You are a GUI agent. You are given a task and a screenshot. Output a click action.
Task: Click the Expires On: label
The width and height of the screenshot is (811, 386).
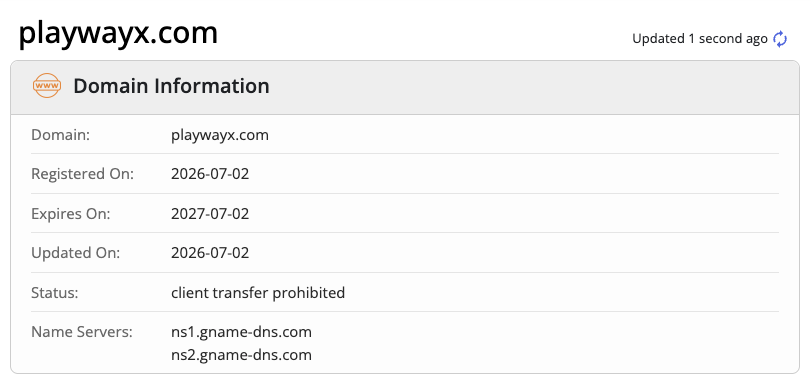(71, 214)
